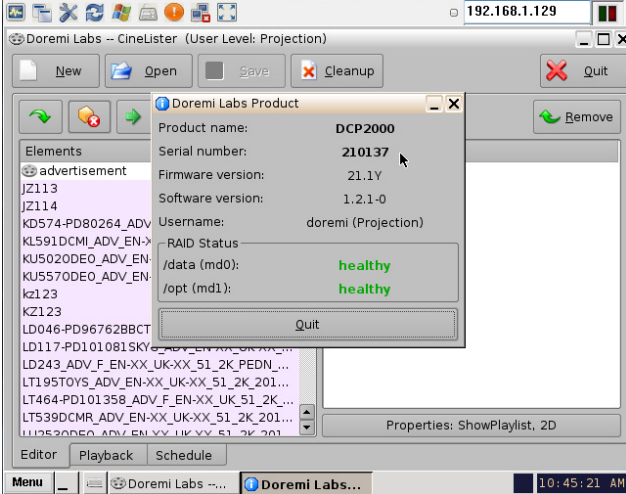
Task: Click product name value DCP2000
Action: coord(365,129)
